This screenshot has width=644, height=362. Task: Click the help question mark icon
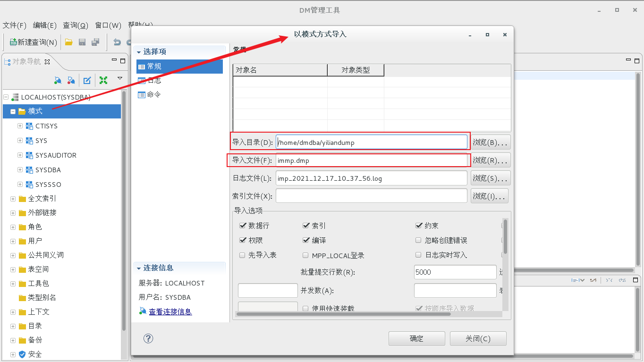point(148,338)
